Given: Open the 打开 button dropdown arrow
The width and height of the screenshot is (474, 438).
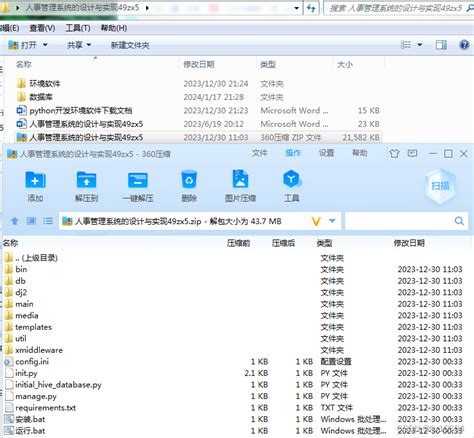Looking at the screenshot, I should [45, 45].
